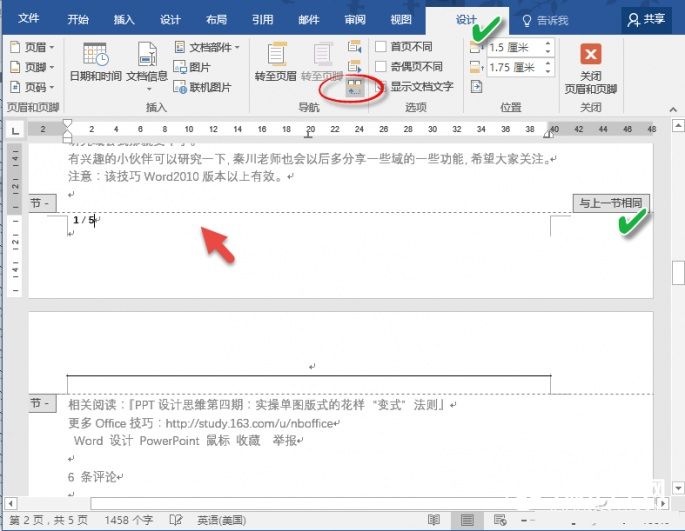Click the vertical scrollbar up arrow
This screenshot has width=685, height=531.
678,126
